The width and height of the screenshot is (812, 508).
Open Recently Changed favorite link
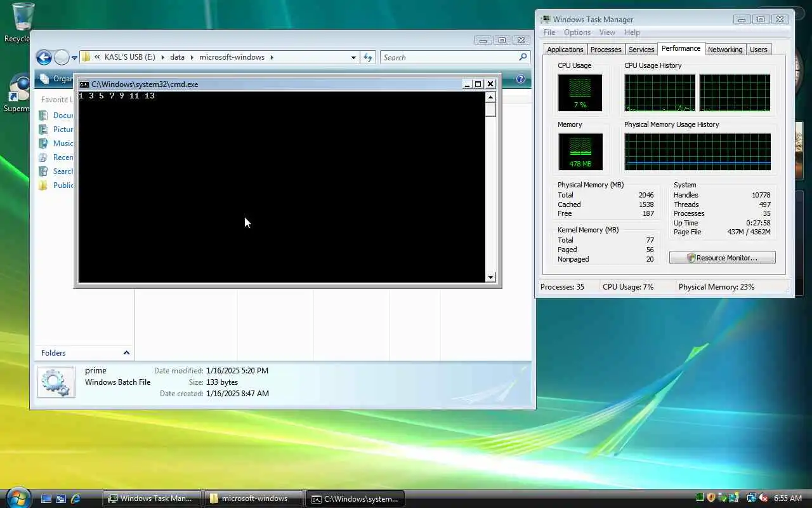tap(63, 157)
